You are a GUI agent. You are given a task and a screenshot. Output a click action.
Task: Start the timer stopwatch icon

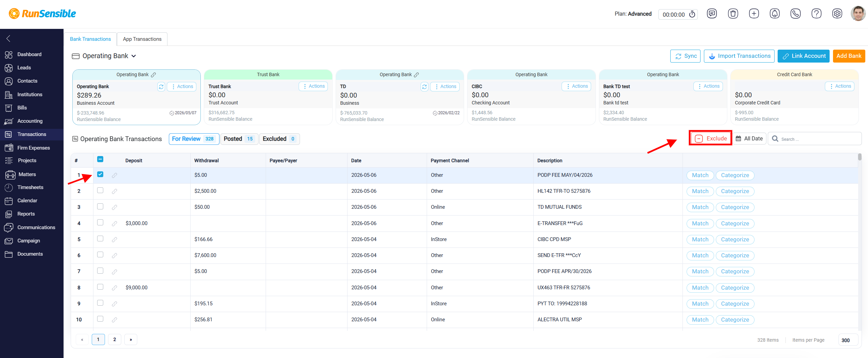coord(692,14)
